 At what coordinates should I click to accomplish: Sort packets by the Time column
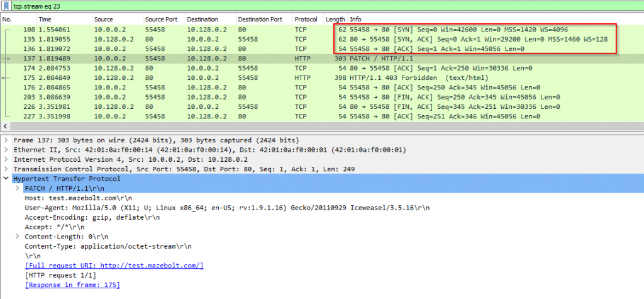click(64, 20)
